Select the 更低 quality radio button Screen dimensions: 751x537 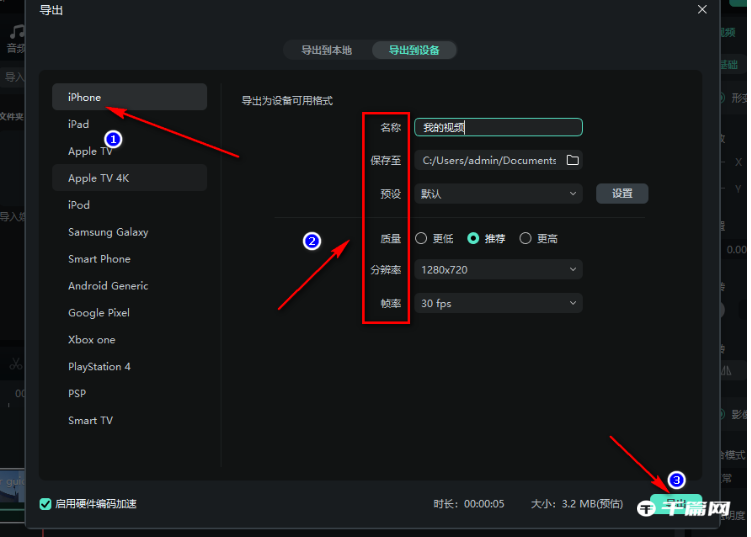coord(421,239)
